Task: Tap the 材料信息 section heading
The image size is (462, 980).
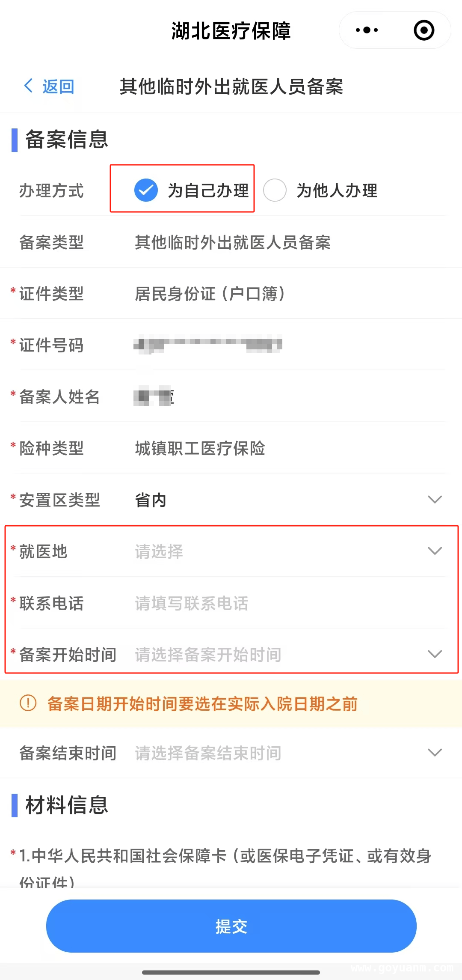Action: click(67, 805)
